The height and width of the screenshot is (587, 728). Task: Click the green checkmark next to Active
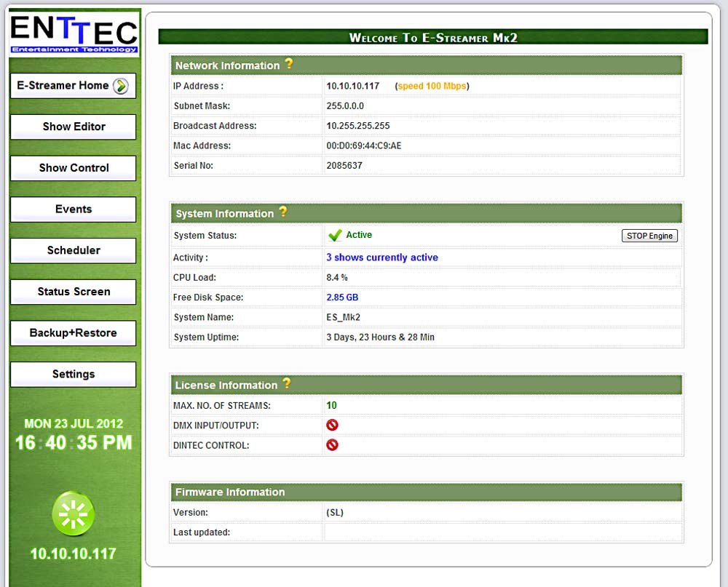click(335, 235)
